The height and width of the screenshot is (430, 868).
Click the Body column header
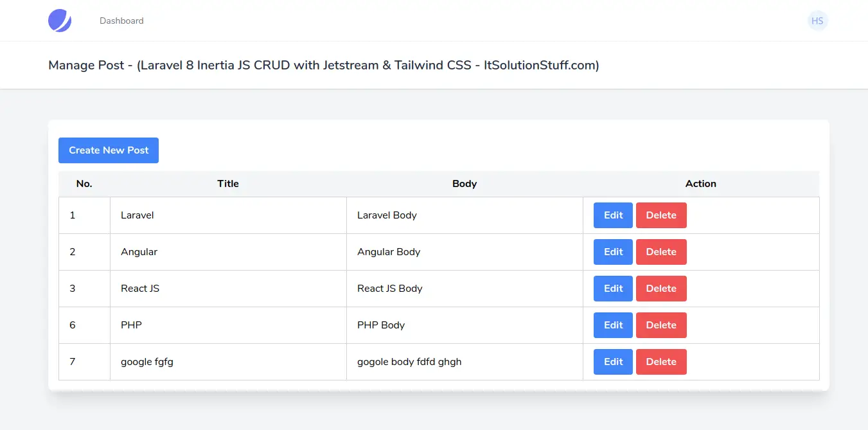point(465,184)
